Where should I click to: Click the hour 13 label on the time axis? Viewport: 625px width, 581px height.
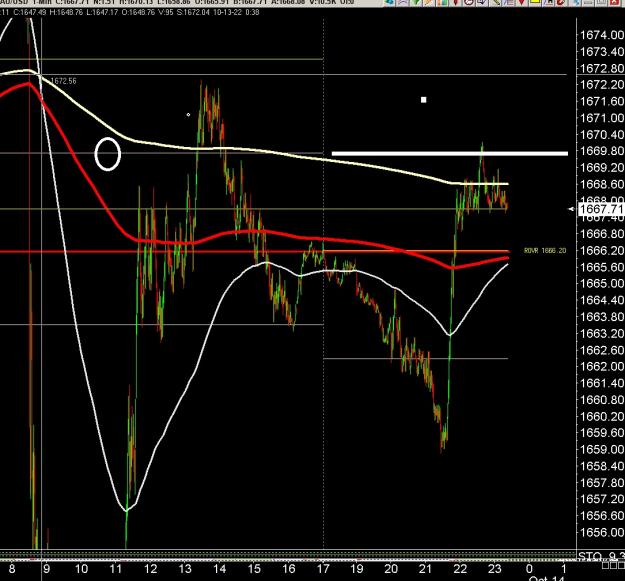click(x=185, y=569)
